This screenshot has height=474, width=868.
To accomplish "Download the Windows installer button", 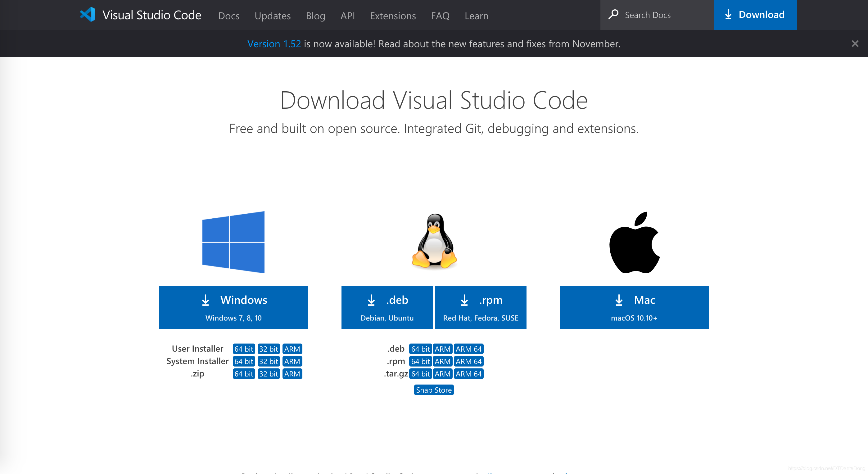I will point(233,308).
